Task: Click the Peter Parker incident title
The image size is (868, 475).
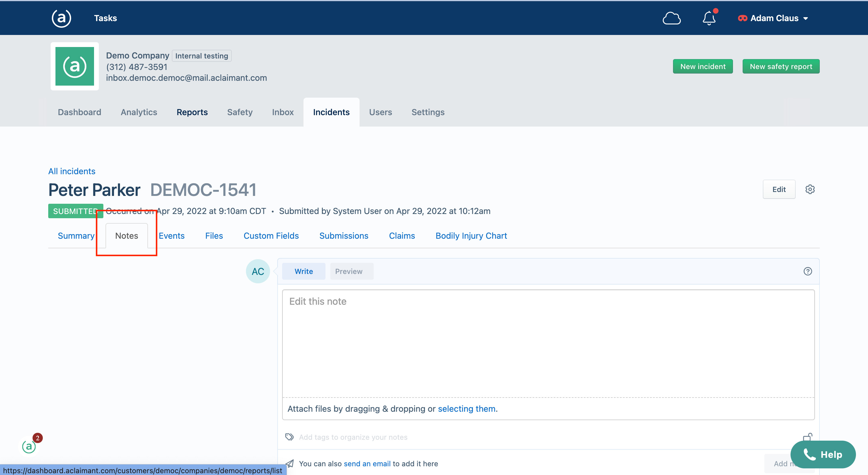Action: coord(94,190)
